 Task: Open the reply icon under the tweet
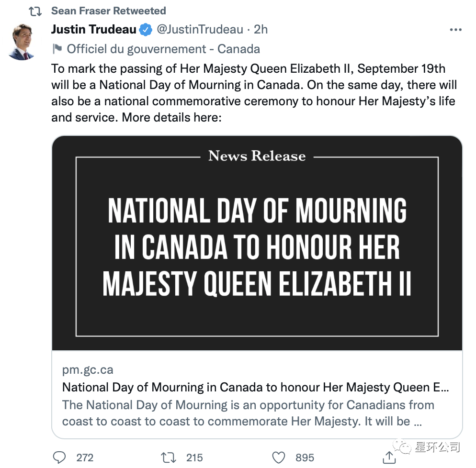59,457
